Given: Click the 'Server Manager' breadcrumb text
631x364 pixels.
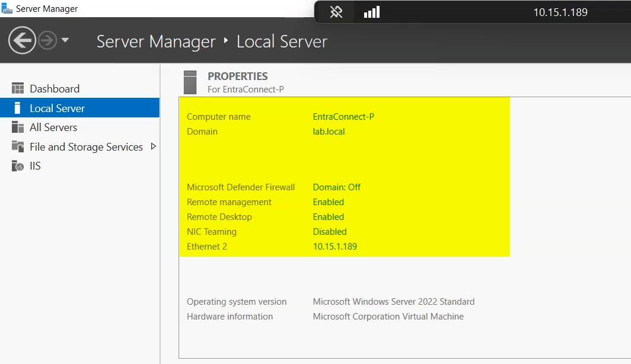Looking at the screenshot, I should [156, 41].
